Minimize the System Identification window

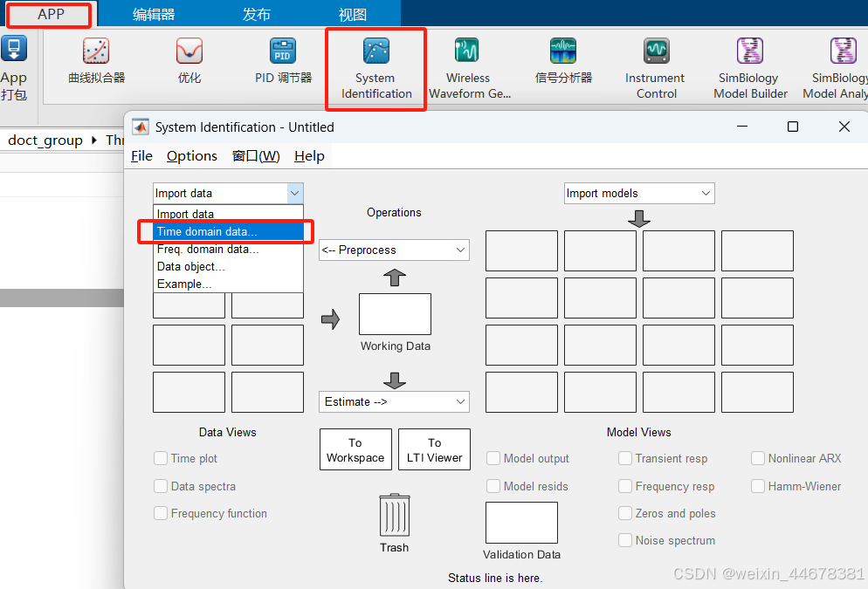742,127
